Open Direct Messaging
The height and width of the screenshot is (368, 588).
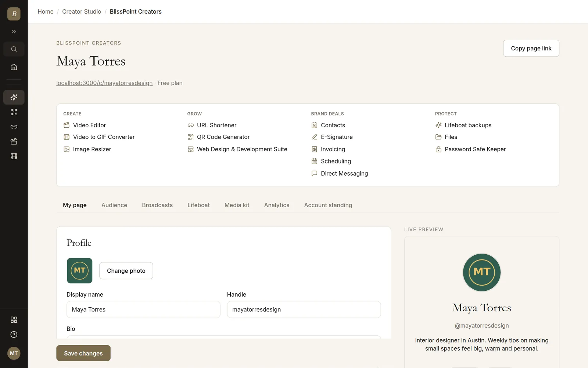(340, 173)
